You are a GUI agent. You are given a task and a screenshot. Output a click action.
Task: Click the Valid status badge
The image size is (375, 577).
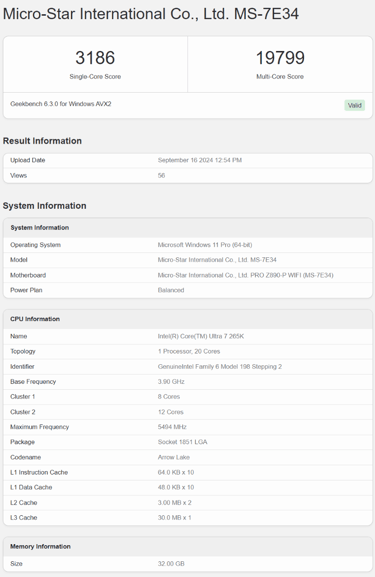tap(354, 106)
